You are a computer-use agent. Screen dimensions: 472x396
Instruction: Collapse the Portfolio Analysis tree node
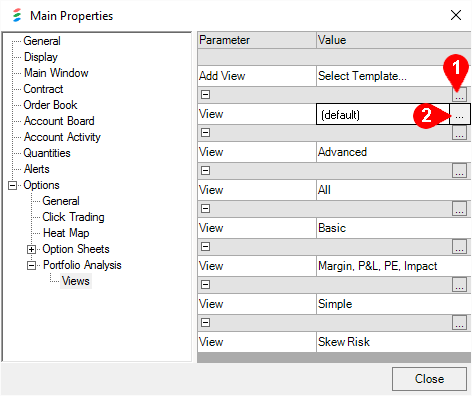pyautogui.click(x=31, y=265)
